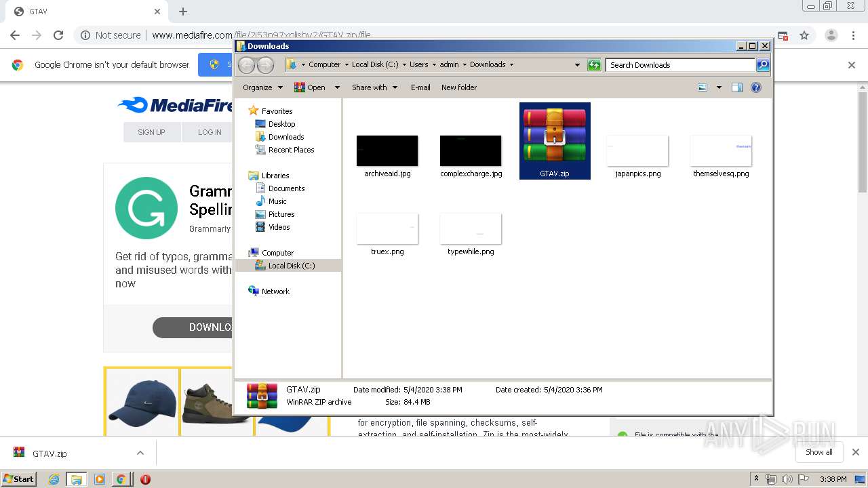Select Local Disk (C:) in tree
Image resolution: width=868 pixels, height=488 pixels.
[291, 266]
